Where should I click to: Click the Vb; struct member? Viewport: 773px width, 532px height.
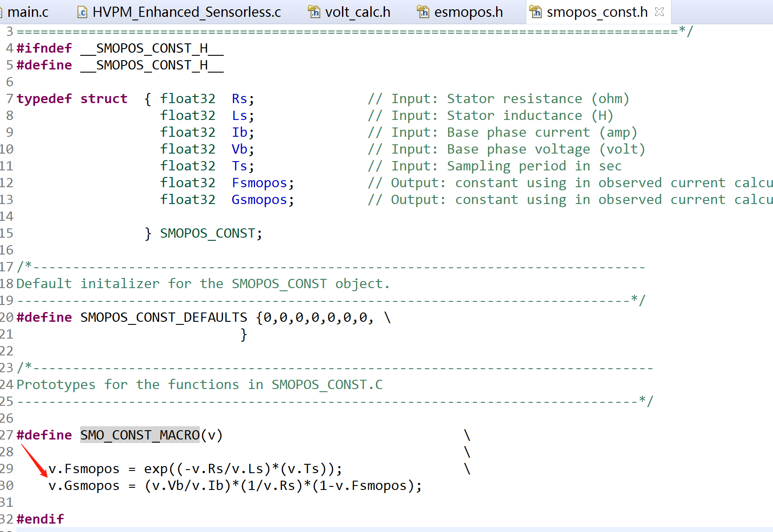point(243,149)
